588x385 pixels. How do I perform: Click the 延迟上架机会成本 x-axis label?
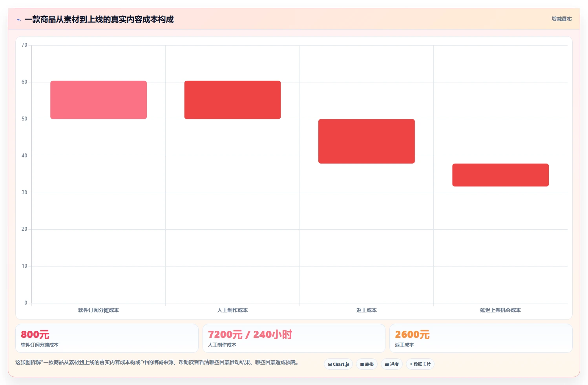pyautogui.click(x=500, y=310)
